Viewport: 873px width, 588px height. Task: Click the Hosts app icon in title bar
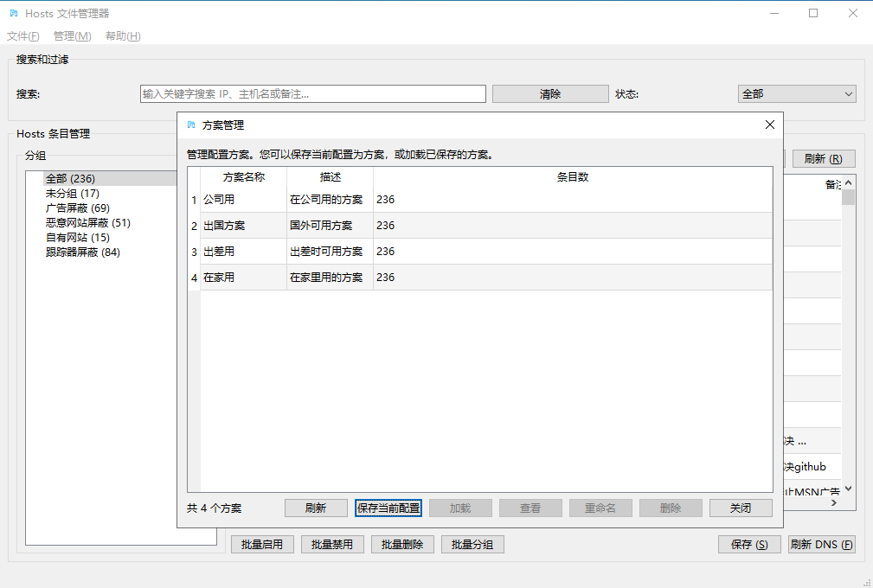13,13
